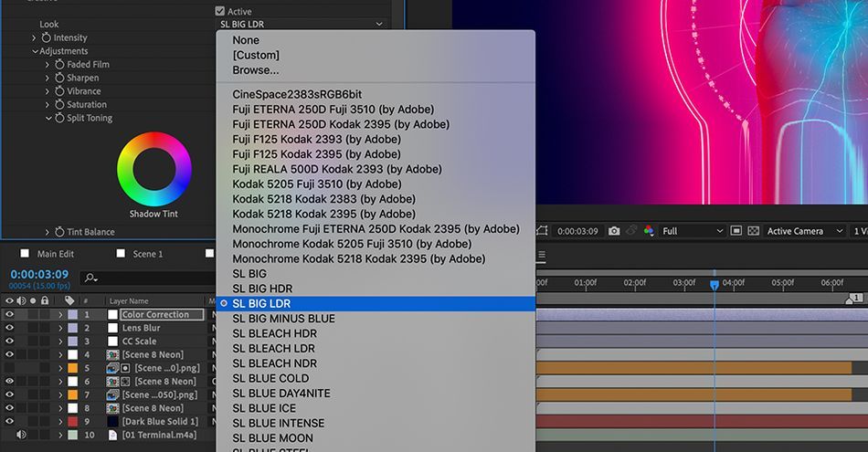
Task: Click the greyed Show Snapshot icon
Action: [631, 231]
